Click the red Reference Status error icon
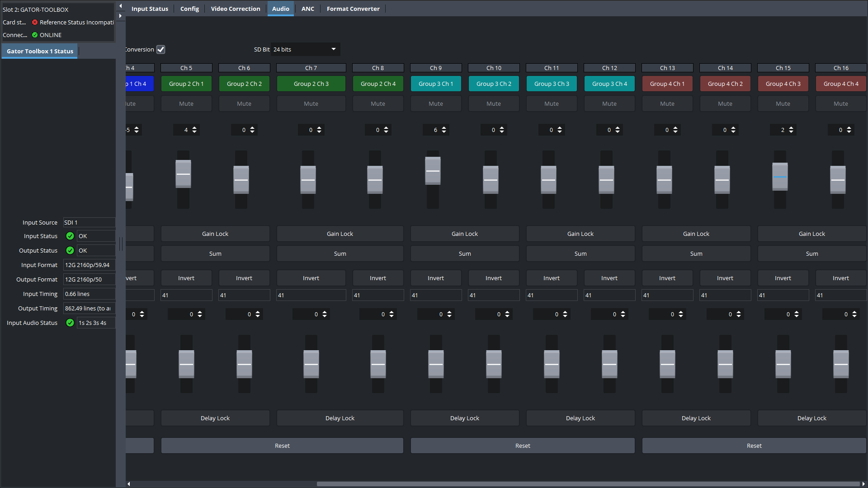This screenshot has width=868, height=488. point(35,22)
